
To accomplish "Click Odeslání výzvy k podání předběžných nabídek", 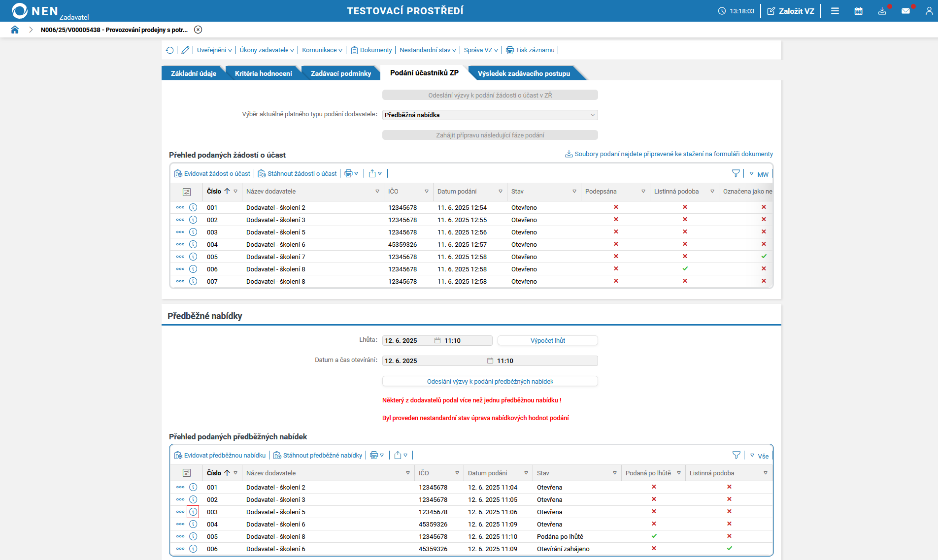I will (x=490, y=381).
